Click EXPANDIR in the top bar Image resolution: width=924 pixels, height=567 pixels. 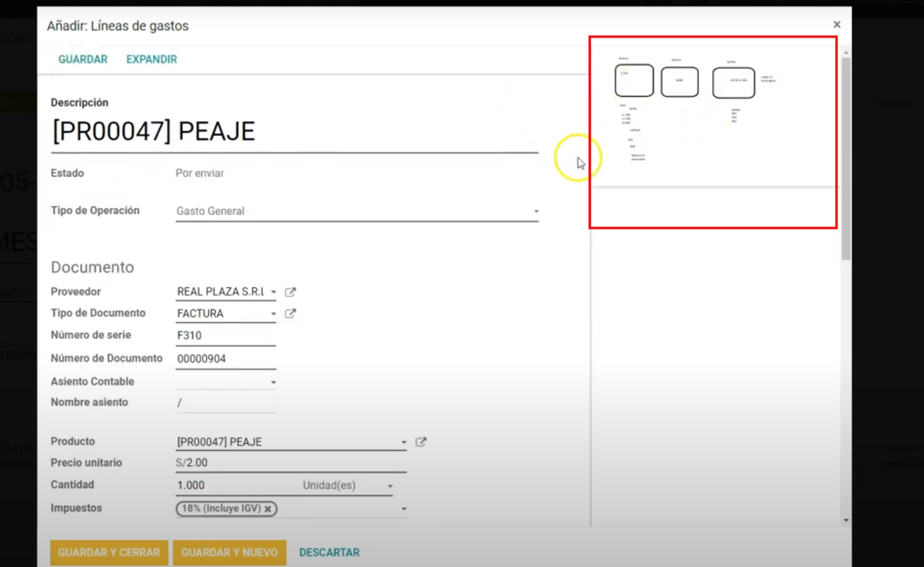tap(152, 59)
